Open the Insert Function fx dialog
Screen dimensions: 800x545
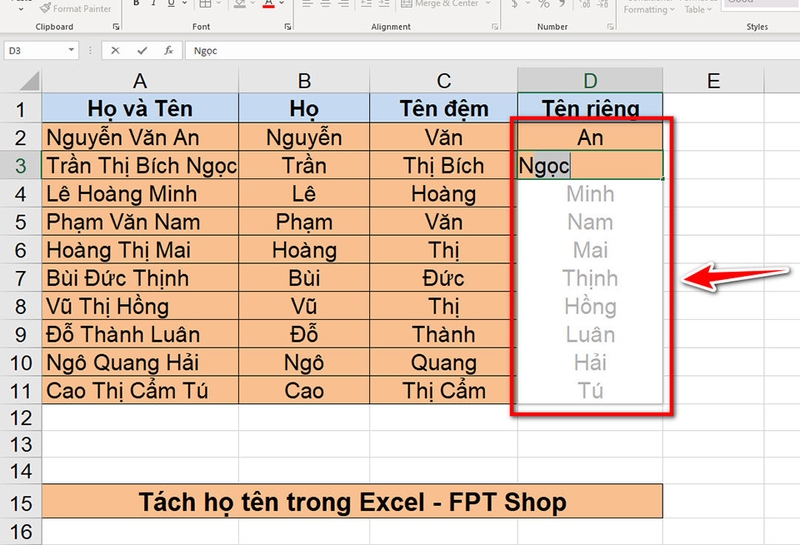tap(168, 51)
